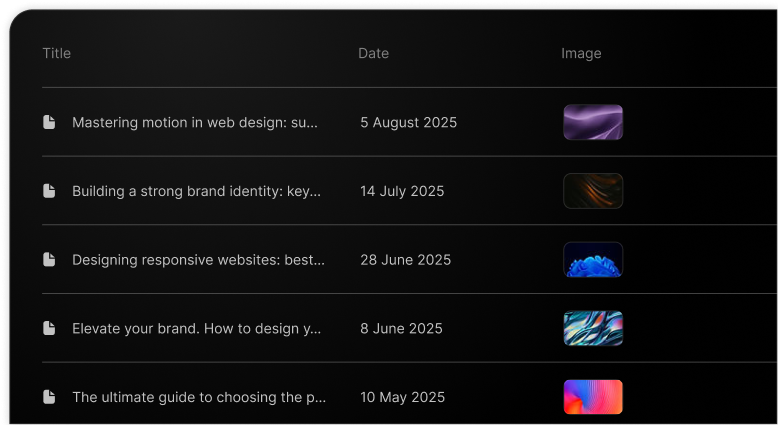778x425 pixels.
Task: Select the 10 May 2025 date cell
Action: coord(402,397)
